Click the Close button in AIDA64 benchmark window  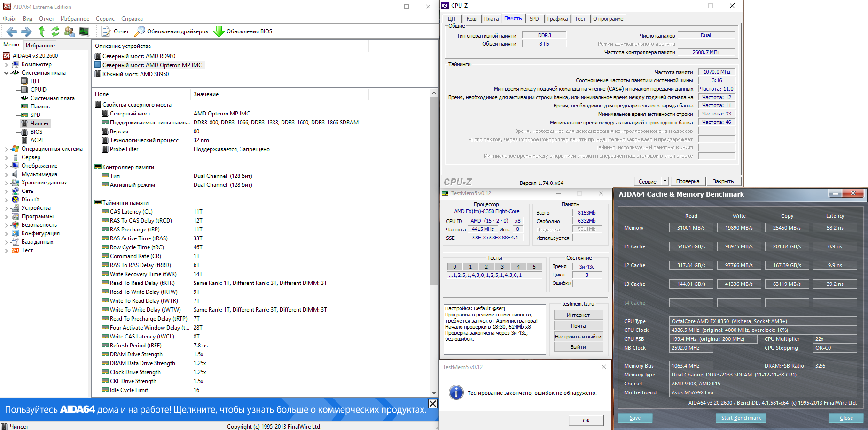tap(846, 418)
